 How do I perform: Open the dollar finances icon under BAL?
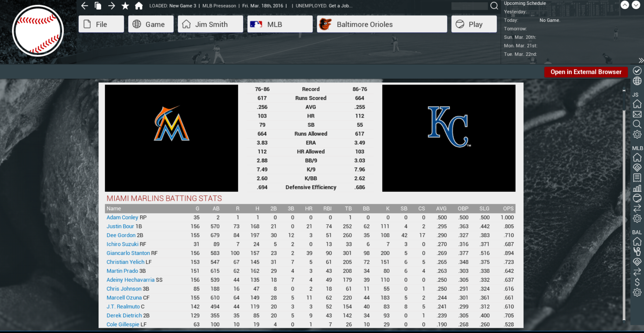637,282
